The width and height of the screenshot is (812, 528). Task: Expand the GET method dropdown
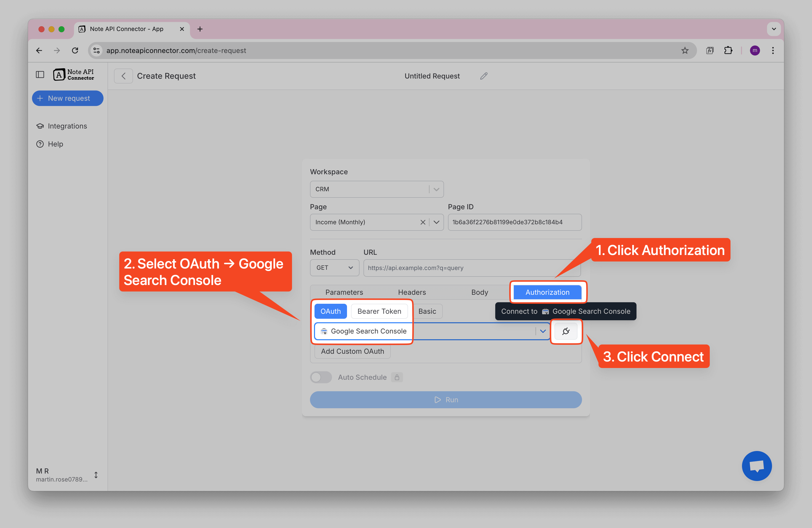click(334, 268)
